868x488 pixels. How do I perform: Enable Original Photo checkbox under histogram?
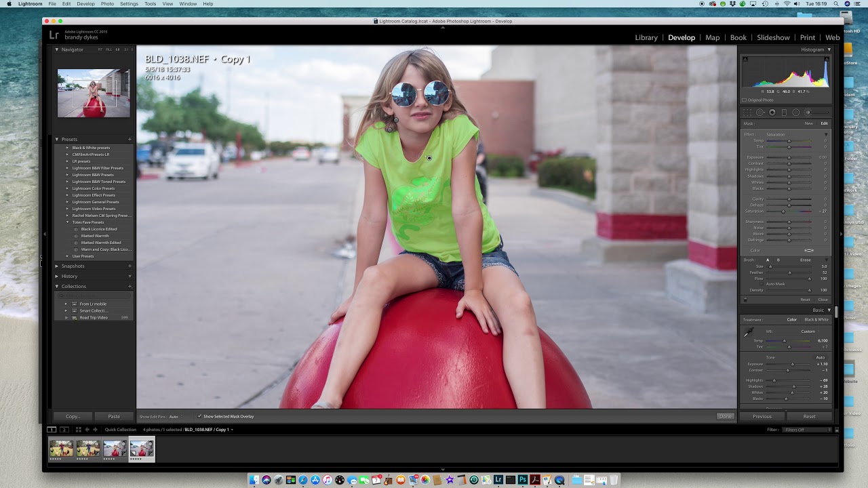click(x=744, y=100)
